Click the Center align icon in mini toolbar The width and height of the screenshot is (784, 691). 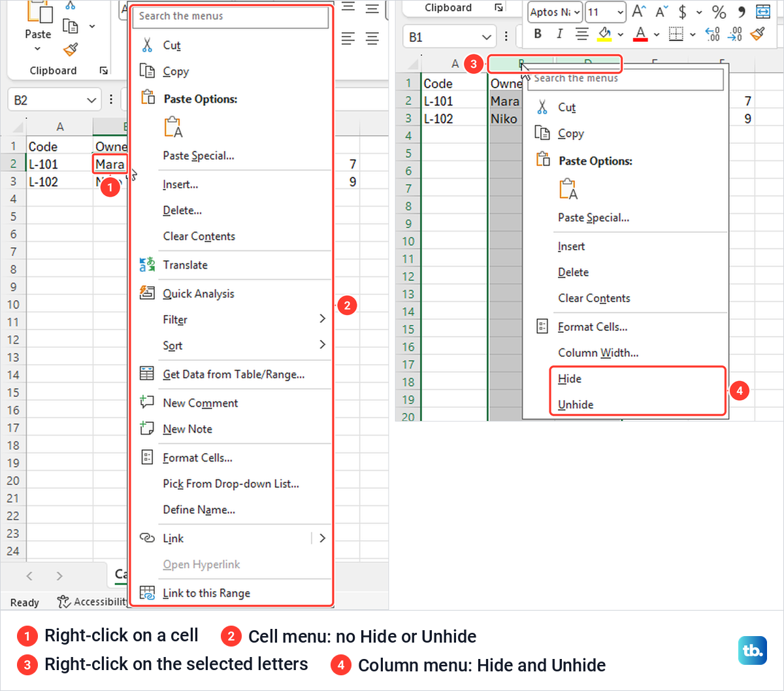[581, 34]
